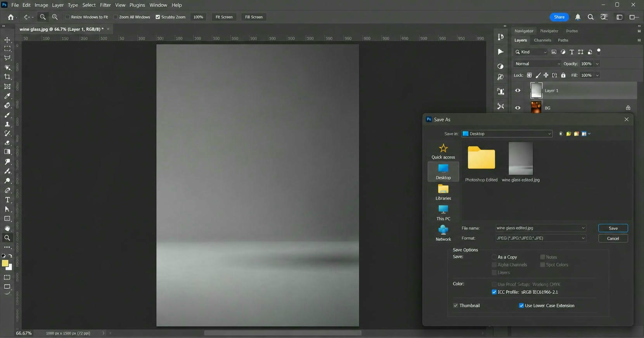
Task: Choose zoom out mode in options bar
Action: point(55,17)
